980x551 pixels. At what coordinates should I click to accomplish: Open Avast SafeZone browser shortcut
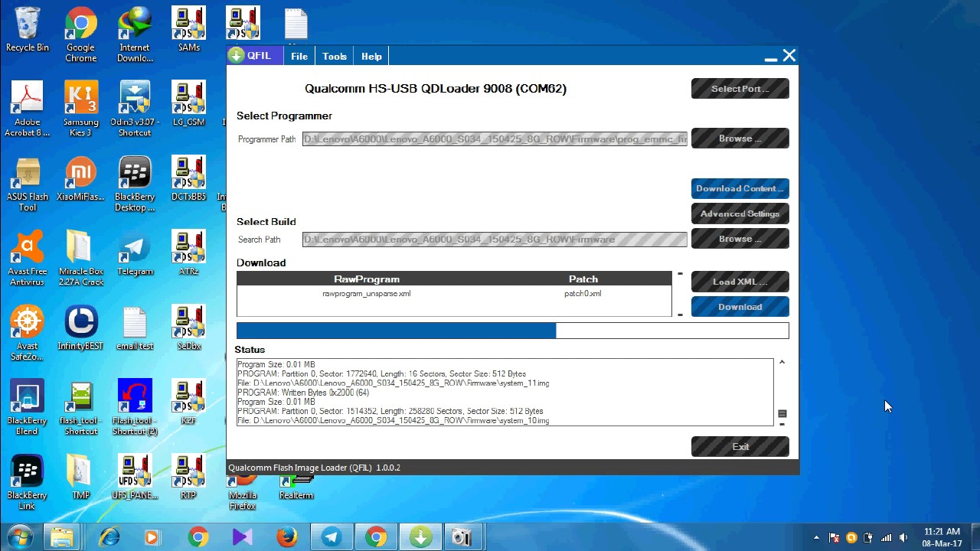click(x=27, y=334)
